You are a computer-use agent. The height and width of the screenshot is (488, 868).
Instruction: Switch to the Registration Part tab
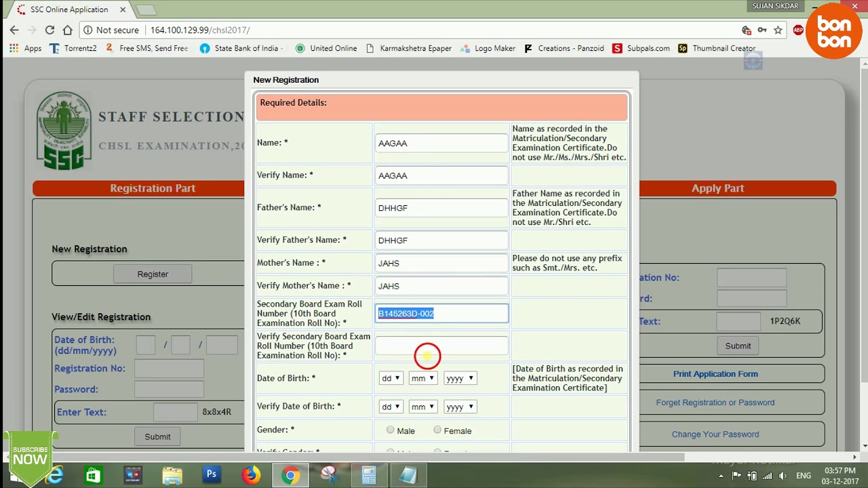[153, 188]
